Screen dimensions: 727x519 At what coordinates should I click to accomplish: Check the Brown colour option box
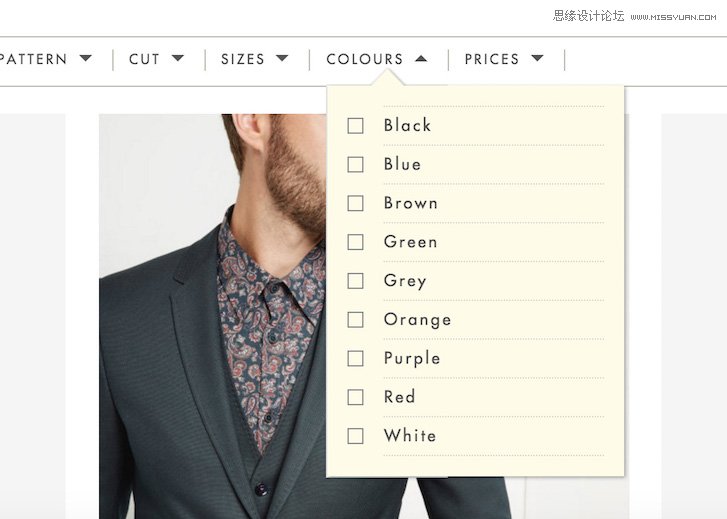click(x=355, y=203)
